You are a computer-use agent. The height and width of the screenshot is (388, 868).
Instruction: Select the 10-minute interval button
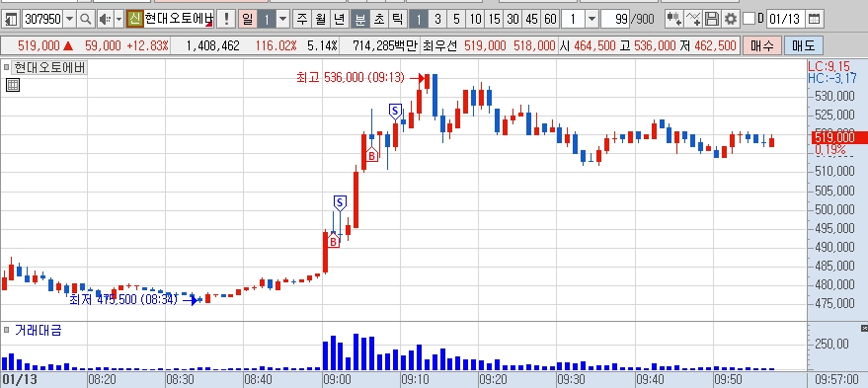click(x=475, y=20)
